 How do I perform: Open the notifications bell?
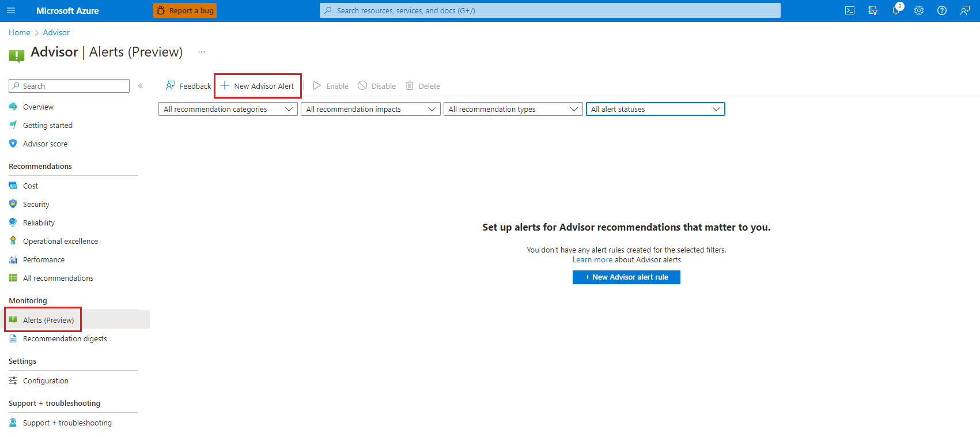tap(896, 10)
